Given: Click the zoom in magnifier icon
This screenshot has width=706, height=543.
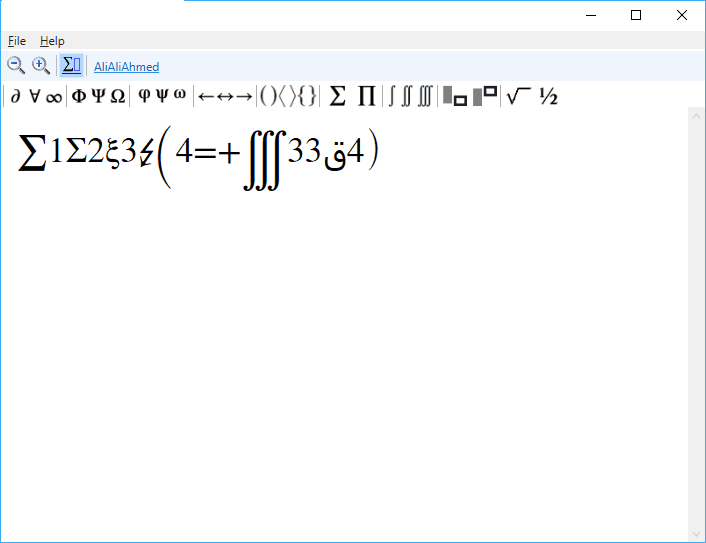Looking at the screenshot, I should [x=41, y=66].
